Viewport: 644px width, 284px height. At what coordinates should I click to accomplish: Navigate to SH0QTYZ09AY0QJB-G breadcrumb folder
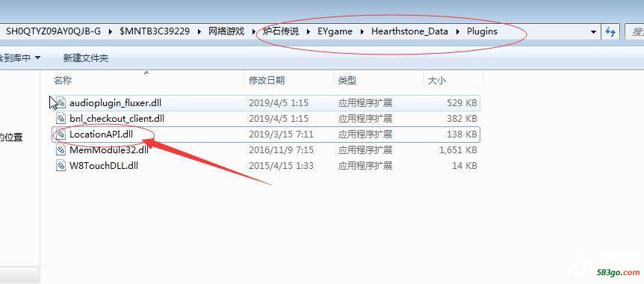pyautogui.click(x=53, y=31)
